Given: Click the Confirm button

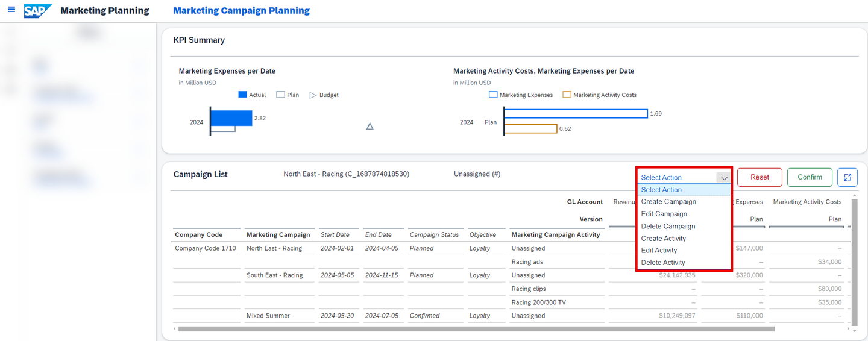Looking at the screenshot, I should [810, 177].
